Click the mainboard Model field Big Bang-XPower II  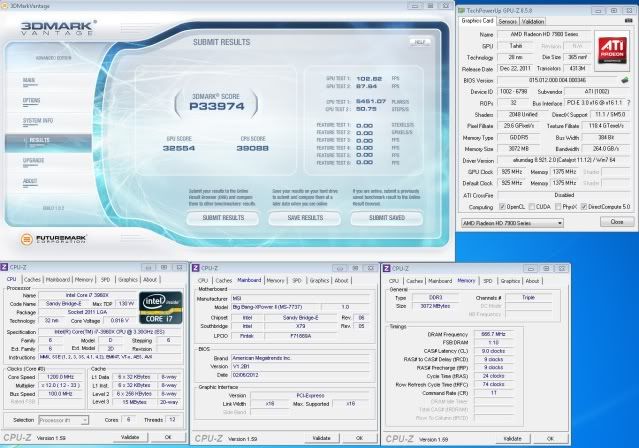point(276,307)
